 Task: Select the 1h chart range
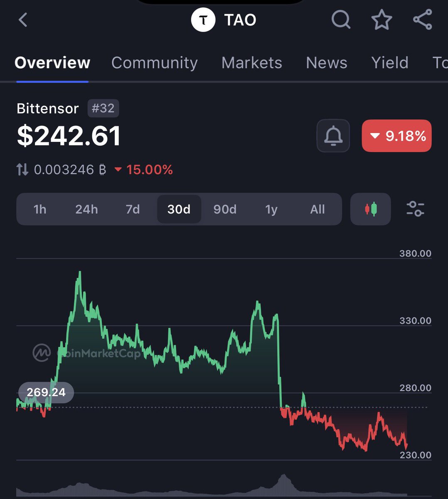coord(40,209)
